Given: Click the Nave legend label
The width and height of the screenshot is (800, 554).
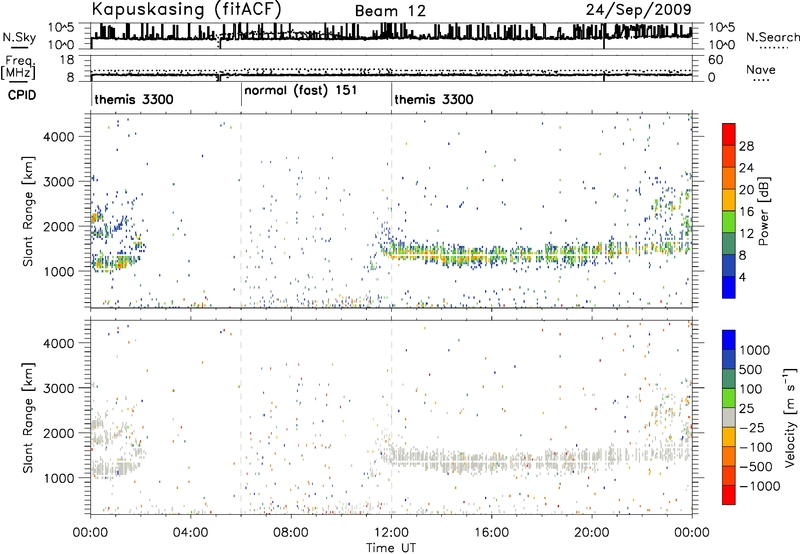Looking at the screenshot, I should 761,70.
